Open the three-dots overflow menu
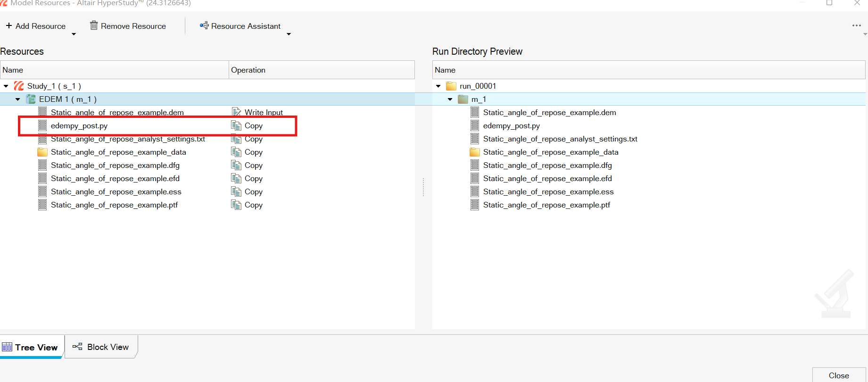868x382 pixels. (856, 25)
